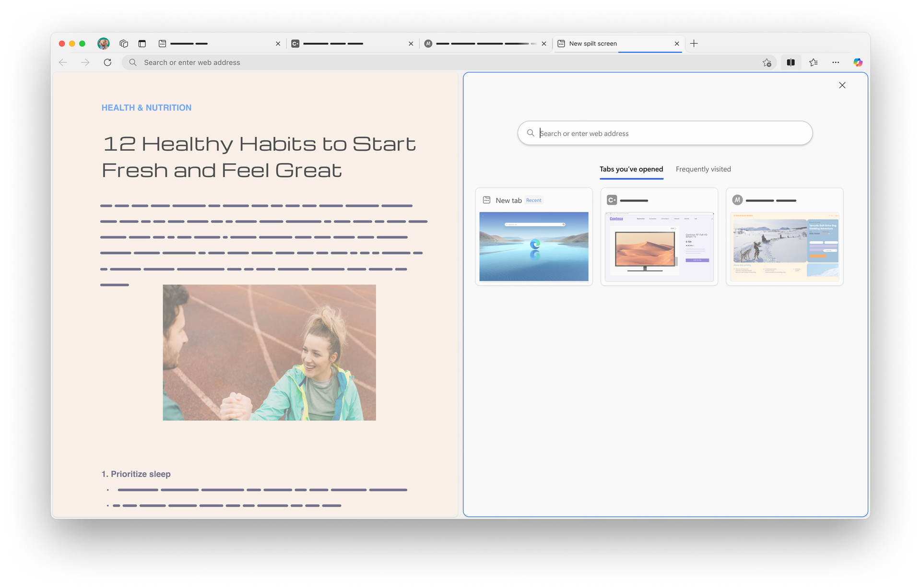Open the Settings and more menu
921x588 pixels.
[836, 62]
